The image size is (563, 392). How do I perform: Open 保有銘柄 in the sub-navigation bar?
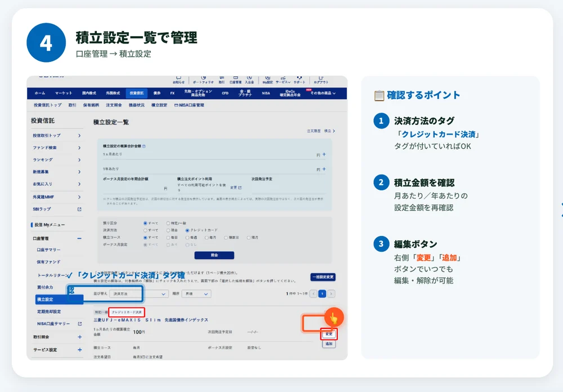tap(91, 105)
